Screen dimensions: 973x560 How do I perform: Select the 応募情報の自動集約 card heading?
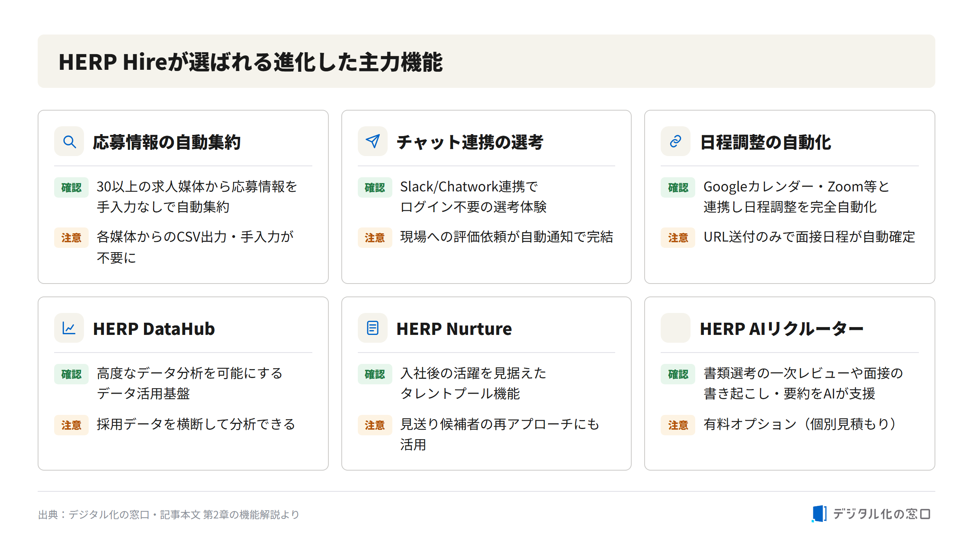click(167, 142)
